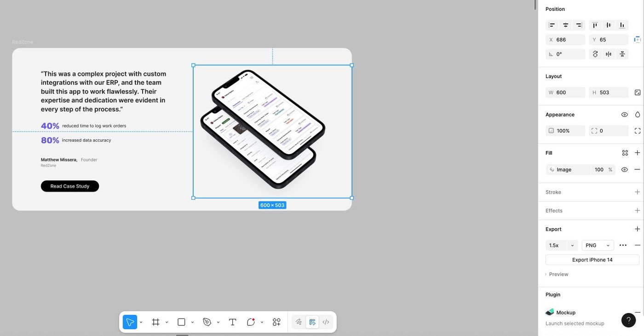This screenshot has width=644, height=336.
Task: Click the opacity 100% field
Action: (x=565, y=131)
